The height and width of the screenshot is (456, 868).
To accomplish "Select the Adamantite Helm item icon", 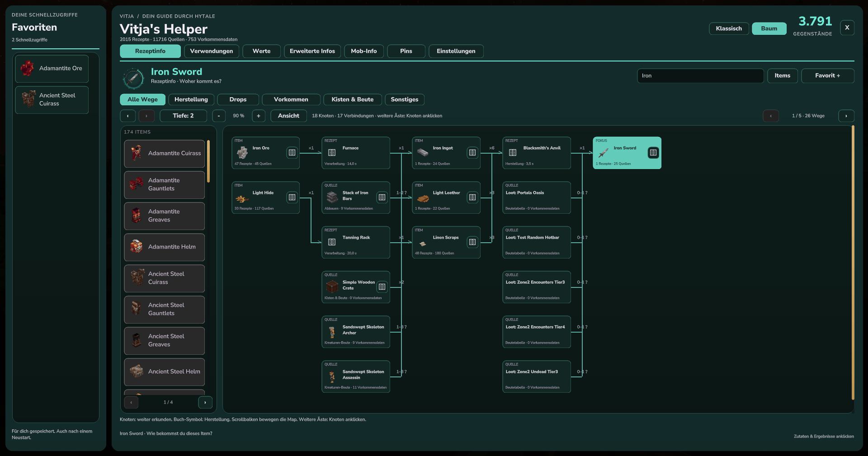I will pyautogui.click(x=136, y=247).
